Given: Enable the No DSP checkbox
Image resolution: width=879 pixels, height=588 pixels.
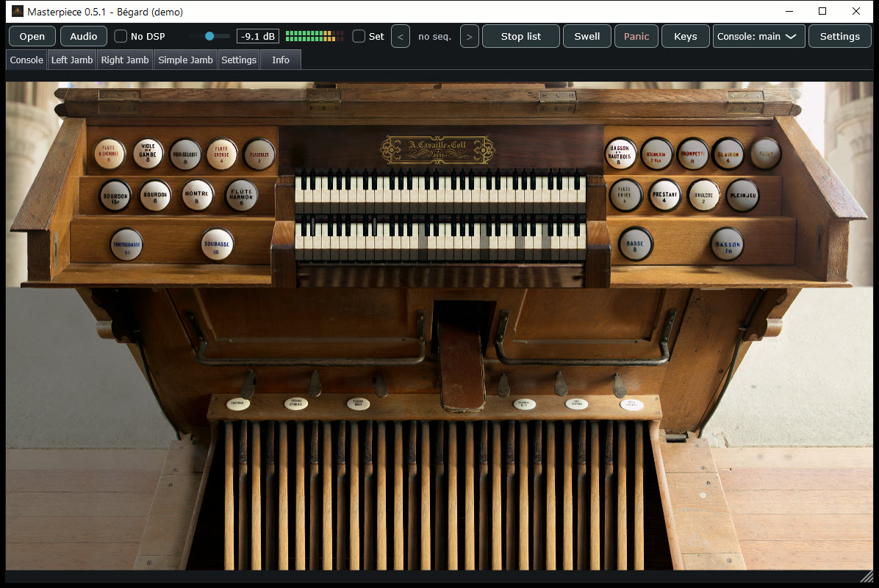Looking at the screenshot, I should click(121, 37).
